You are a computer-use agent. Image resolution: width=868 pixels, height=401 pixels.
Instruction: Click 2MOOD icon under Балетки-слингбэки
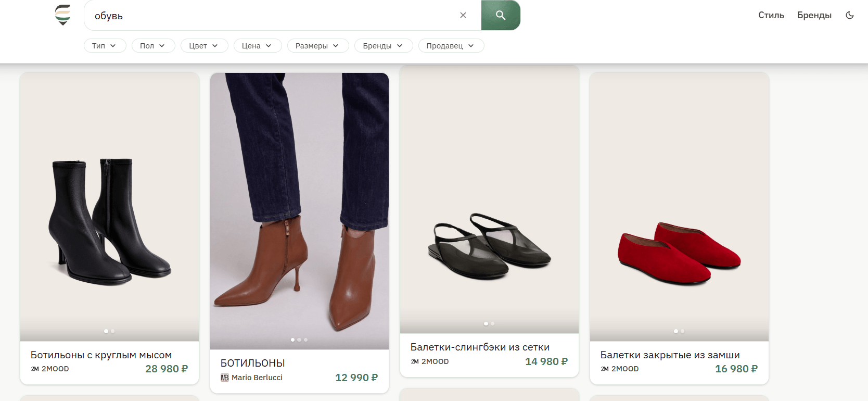[x=415, y=361]
